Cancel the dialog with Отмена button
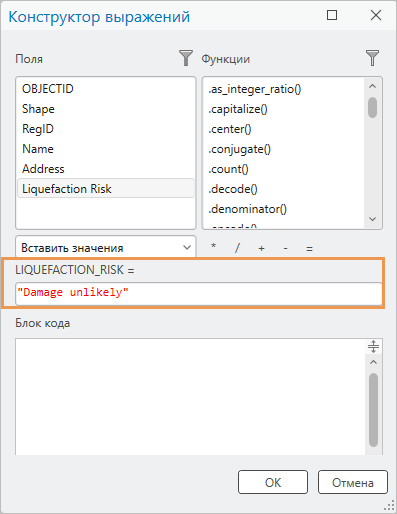 coord(353,482)
